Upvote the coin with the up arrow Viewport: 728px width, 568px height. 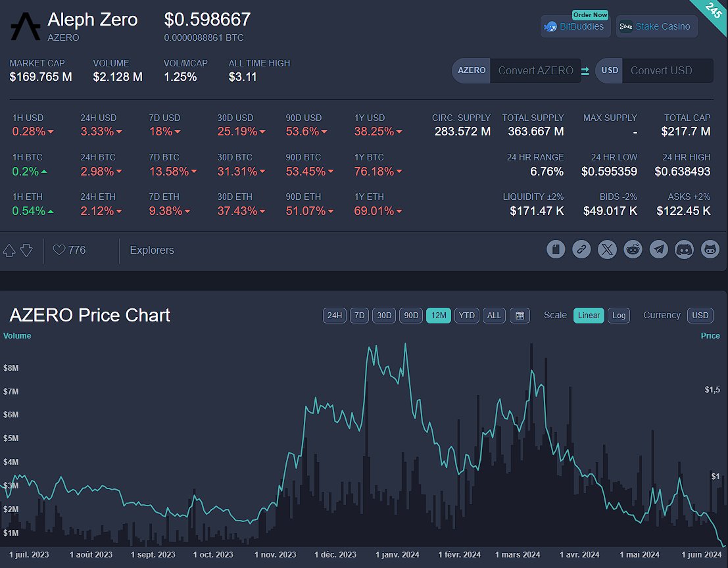pyautogui.click(x=9, y=250)
